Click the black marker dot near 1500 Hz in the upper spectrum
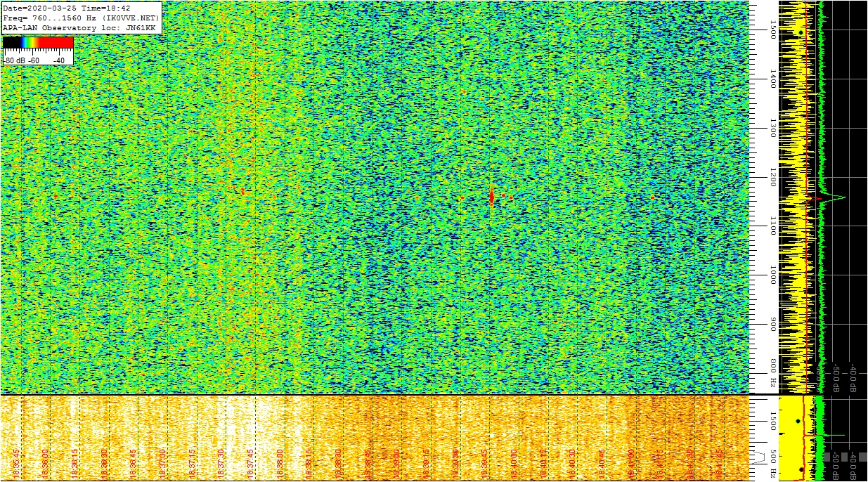The height and width of the screenshot is (482, 868). click(801, 32)
